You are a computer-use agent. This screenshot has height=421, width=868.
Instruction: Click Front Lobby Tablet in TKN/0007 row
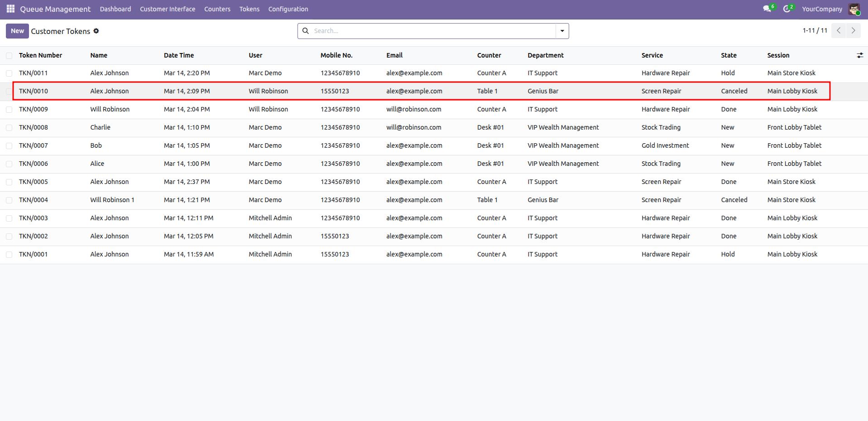794,145
